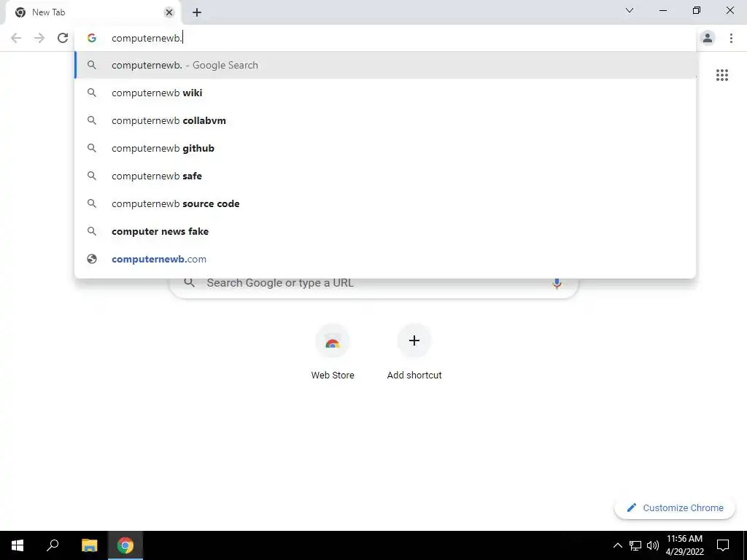The height and width of the screenshot is (560, 747).
Task: Open the Chrome three-dot menu
Action: tap(731, 38)
